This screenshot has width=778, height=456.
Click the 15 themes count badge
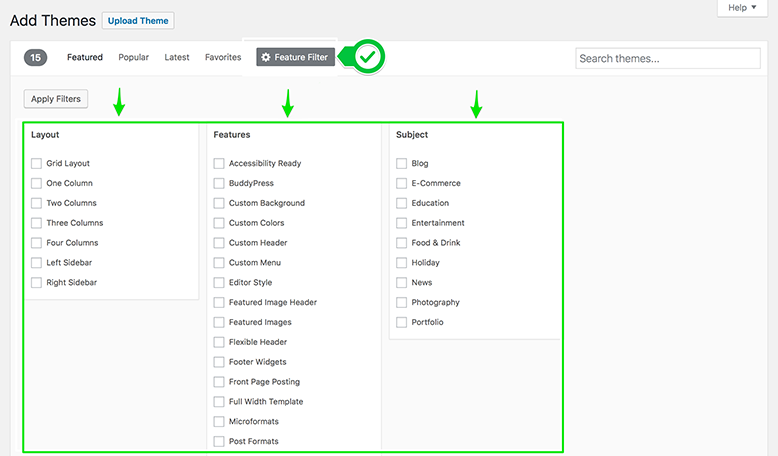[x=36, y=58]
